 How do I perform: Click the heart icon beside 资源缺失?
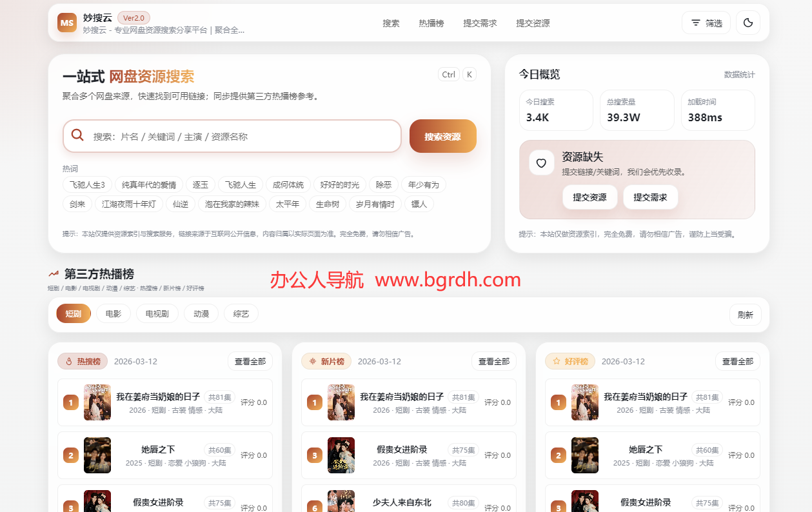point(541,163)
